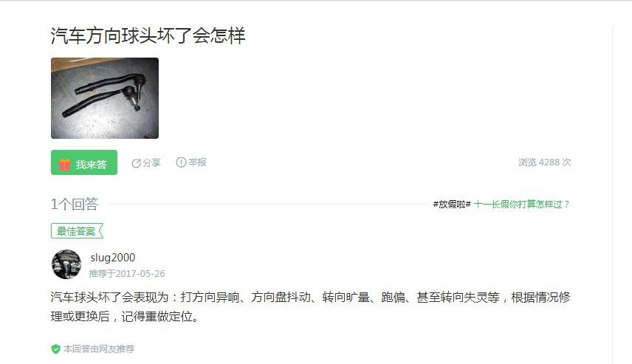Click the green shield recommendation icon
Image resolution: width=632 pixels, height=364 pixels.
[55, 349]
